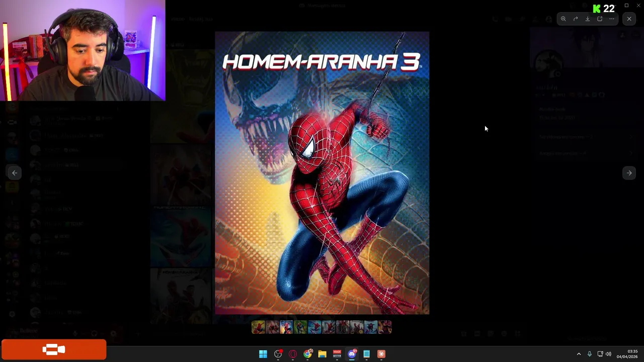The width and height of the screenshot is (644, 362).
Task: Click the Homem-Aranha 3 poster image
Action: [322, 173]
